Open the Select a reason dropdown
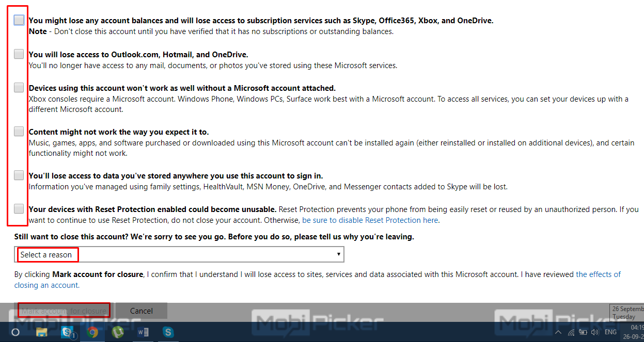The image size is (644, 342). [x=179, y=254]
